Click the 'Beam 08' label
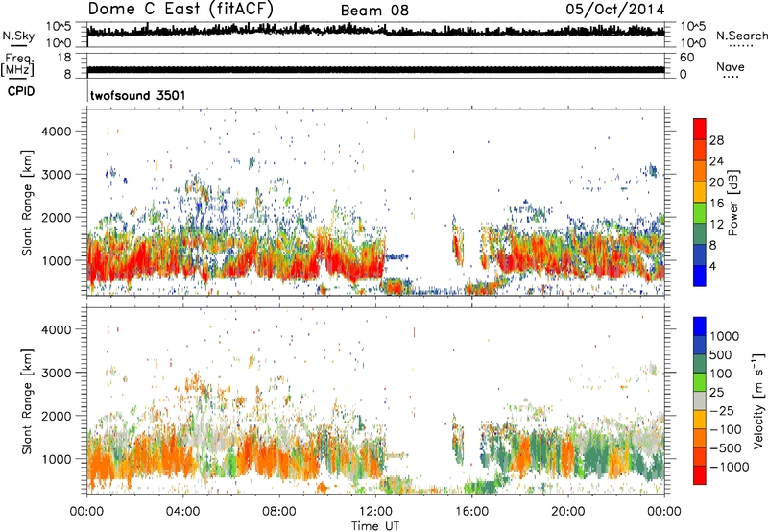 point(374,11)
